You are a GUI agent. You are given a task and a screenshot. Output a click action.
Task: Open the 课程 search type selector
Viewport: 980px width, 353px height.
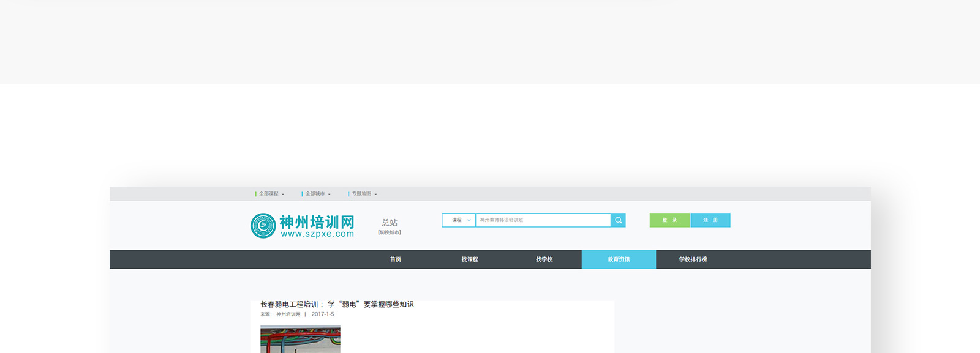(x=459, y=220)
